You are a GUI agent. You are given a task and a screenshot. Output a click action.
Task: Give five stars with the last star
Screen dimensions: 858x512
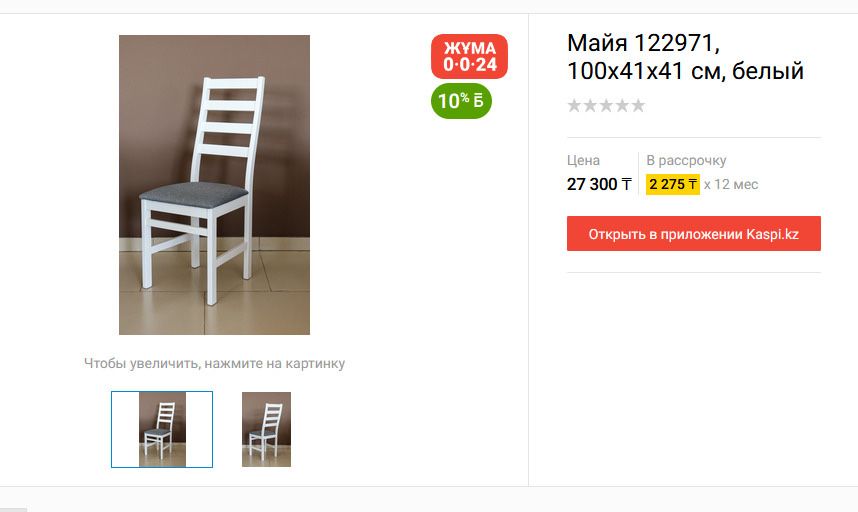[638, 106]
